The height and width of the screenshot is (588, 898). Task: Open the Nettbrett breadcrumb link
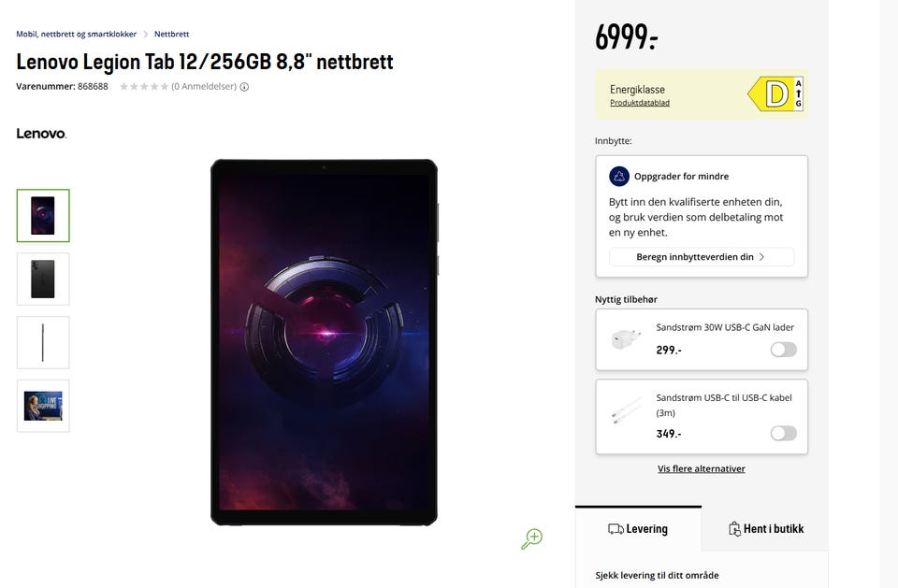(x=171, y=34)
